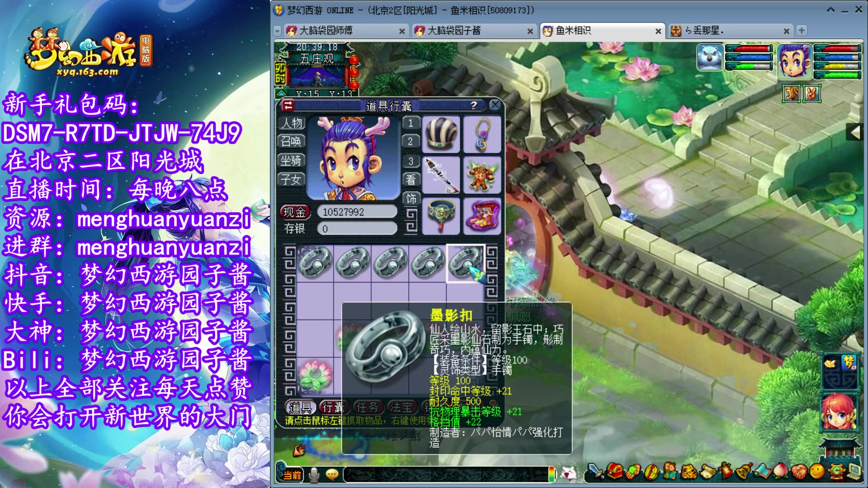Click the microphone voice icon

tap(314, 474)
